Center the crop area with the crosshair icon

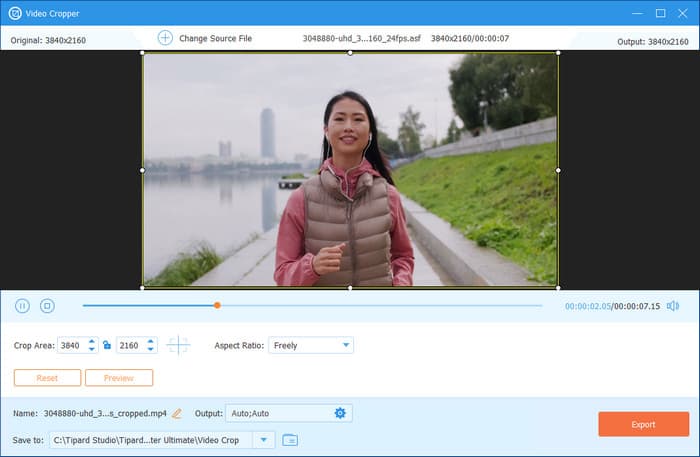(178, 345)
